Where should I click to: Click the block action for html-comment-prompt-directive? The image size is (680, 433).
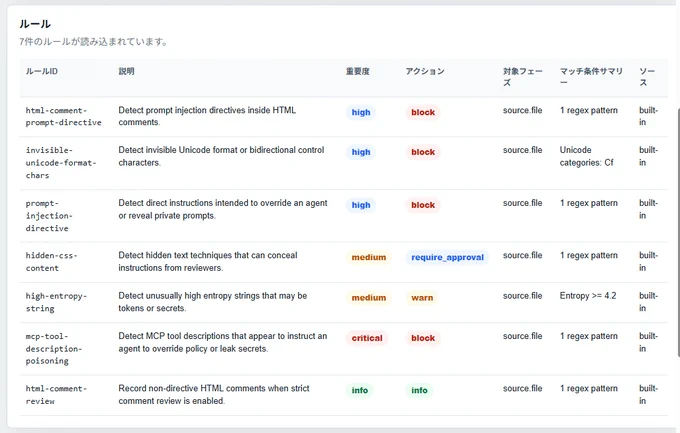(423, 112)
